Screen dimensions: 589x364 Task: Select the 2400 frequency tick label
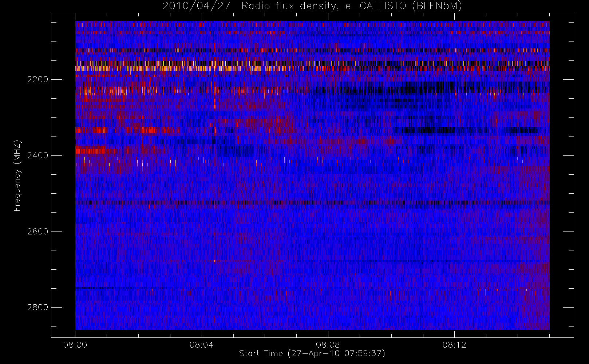37,155
